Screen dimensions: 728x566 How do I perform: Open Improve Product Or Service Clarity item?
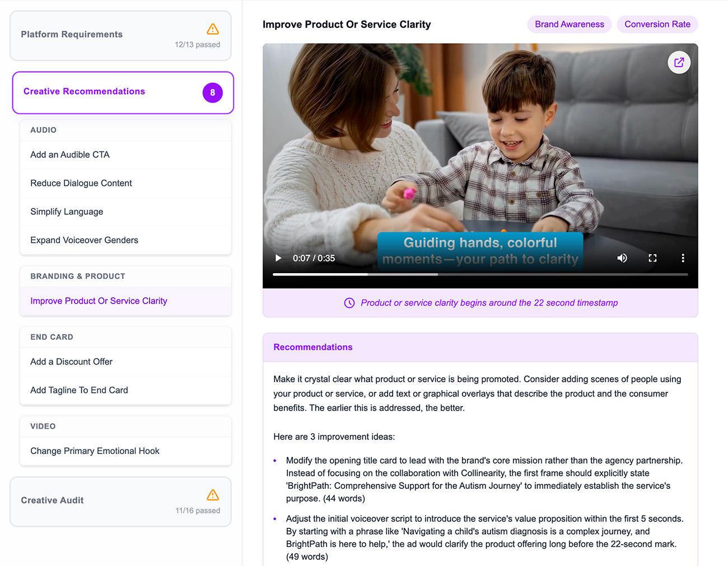point(99,301)
